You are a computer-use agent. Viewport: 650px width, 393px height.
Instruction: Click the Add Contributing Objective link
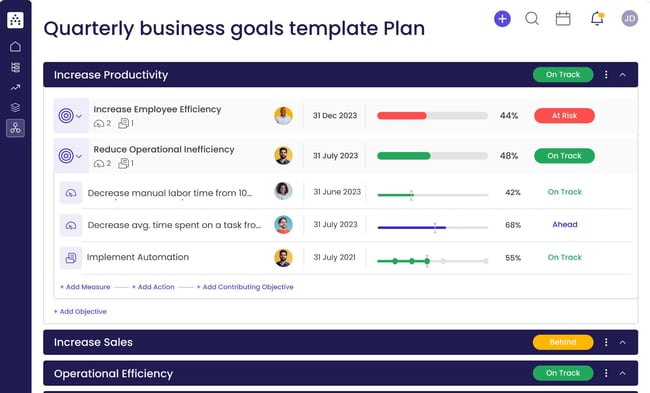245,287
